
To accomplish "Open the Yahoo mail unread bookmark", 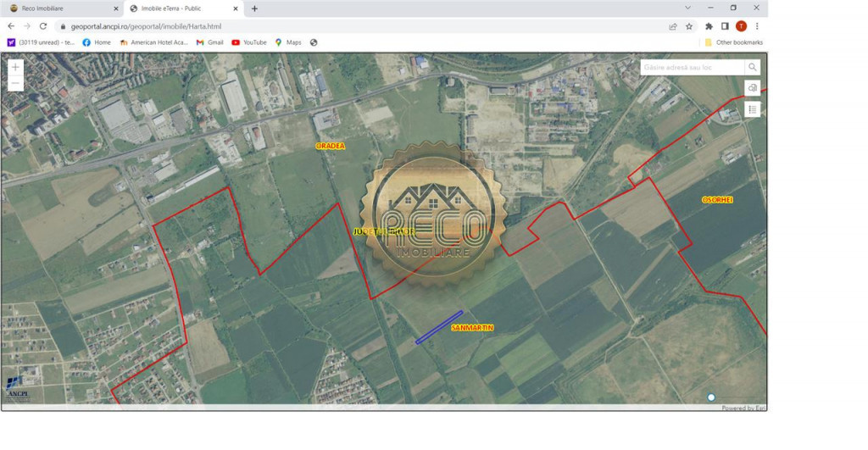I will 41,42.
